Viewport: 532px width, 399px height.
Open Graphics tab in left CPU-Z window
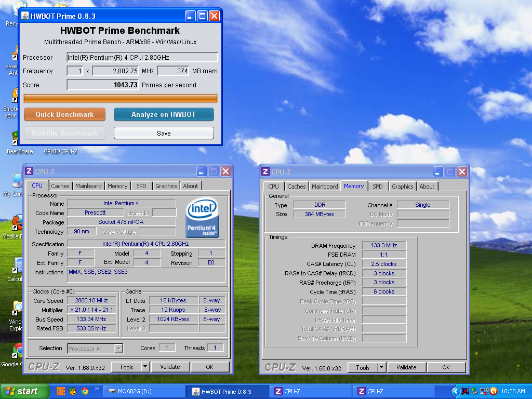[166, 186]
